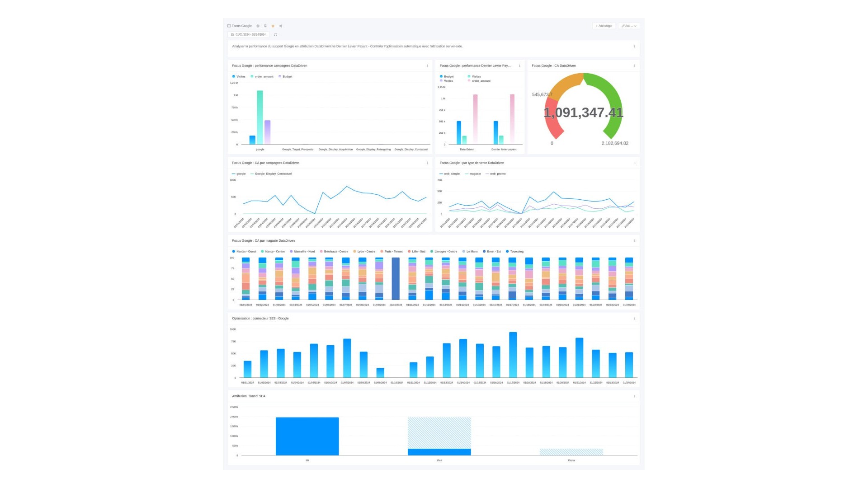Click the calendar icon in the date selector
Image resolution: width=868 pixels, height=488 pixels.
coord(232,34)
